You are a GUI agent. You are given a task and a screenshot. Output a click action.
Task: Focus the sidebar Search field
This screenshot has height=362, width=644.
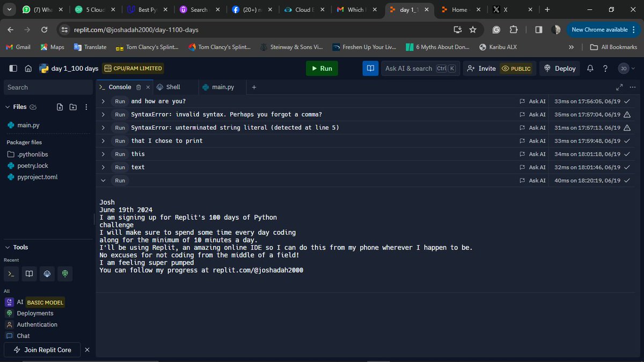(48, 87)
